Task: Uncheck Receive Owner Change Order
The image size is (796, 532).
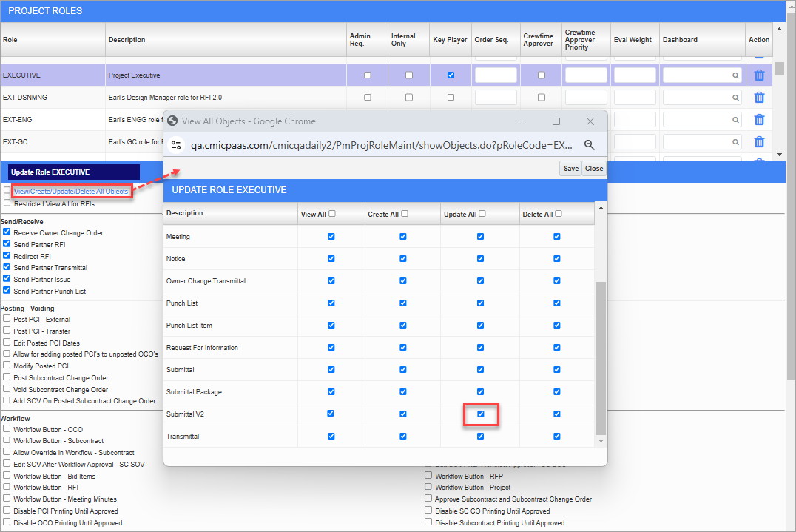Action: pyautogui.click(x=7, y=232)
